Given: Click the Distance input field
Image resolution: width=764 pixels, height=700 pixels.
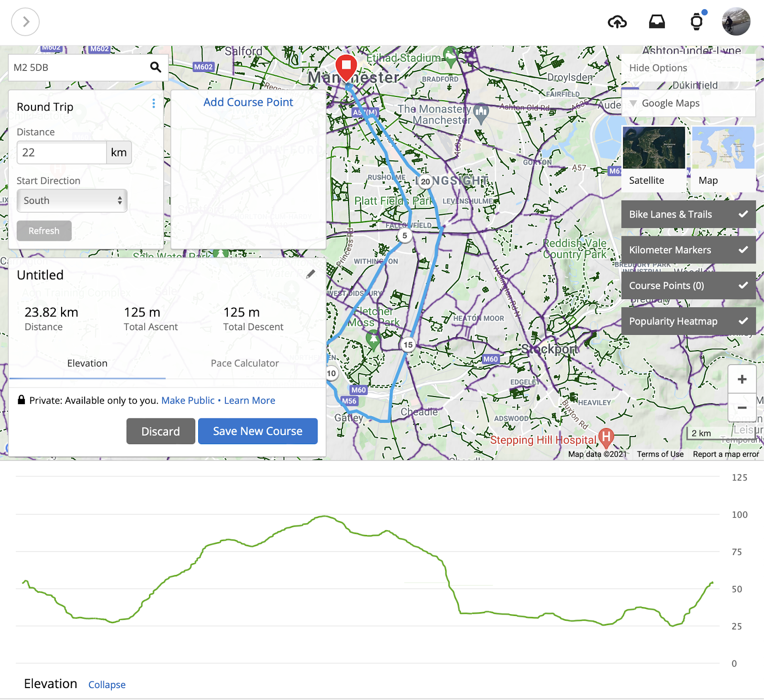Looking at the screenshot, I should (62, 153).
